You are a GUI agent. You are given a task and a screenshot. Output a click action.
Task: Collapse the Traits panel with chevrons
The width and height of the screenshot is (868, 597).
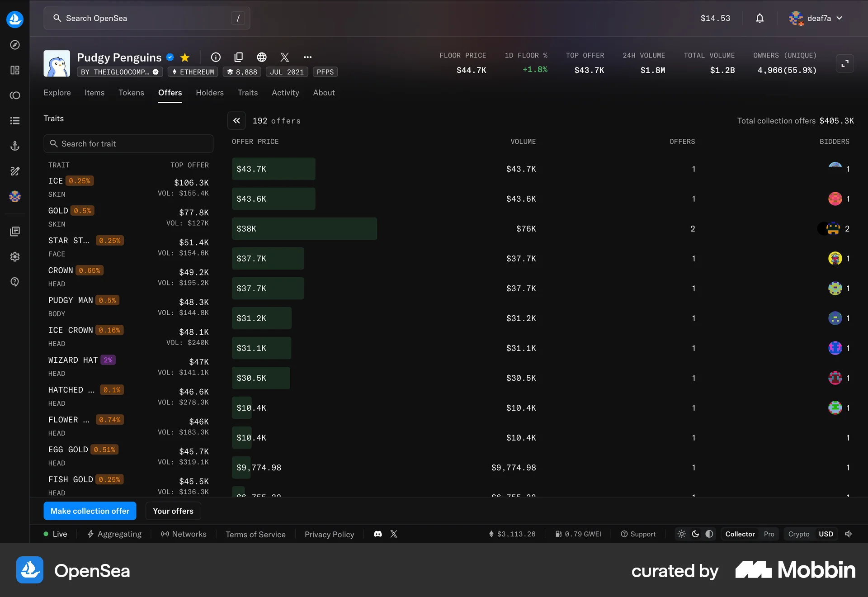point(236,121)
